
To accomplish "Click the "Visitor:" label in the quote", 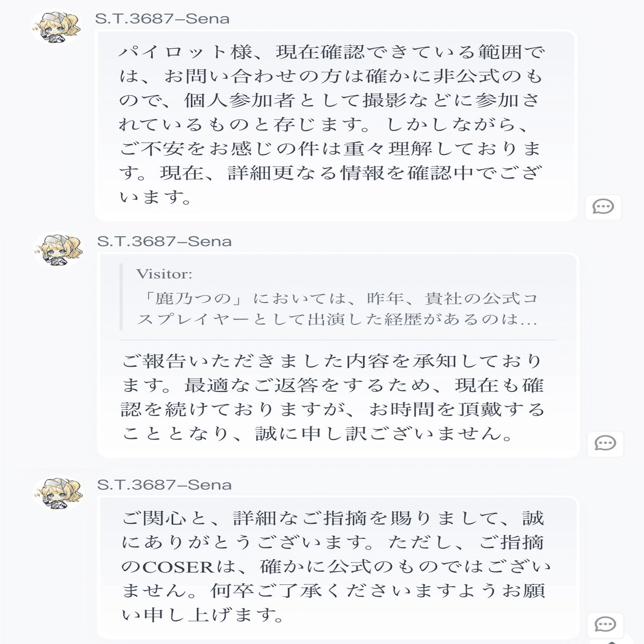I will (x=164, y=274).
